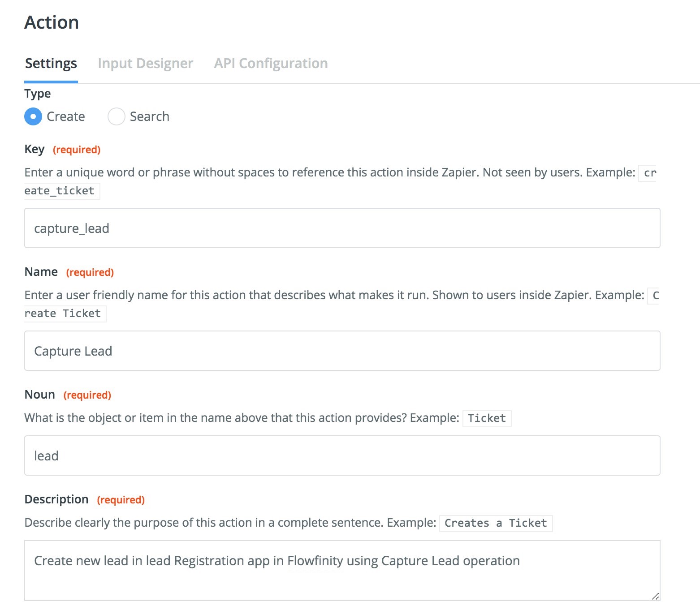
Task: Click the Noun field label
Action: click(40, 395)
